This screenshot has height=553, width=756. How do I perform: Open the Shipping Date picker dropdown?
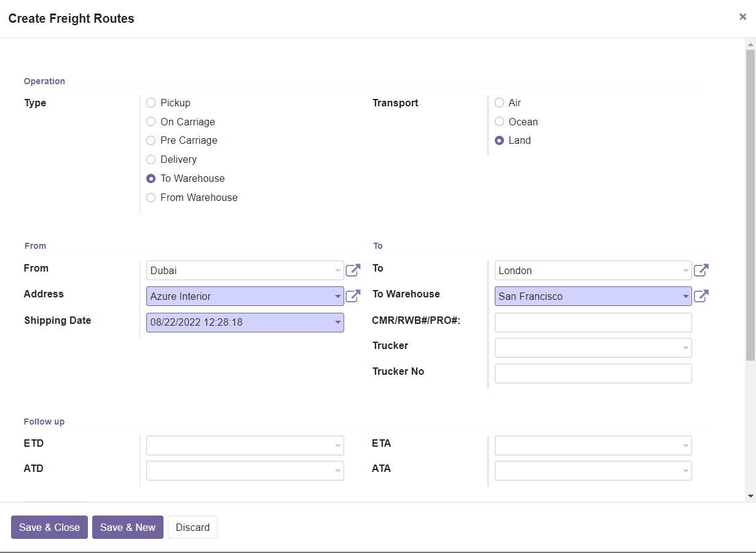[x=337, y=322]
